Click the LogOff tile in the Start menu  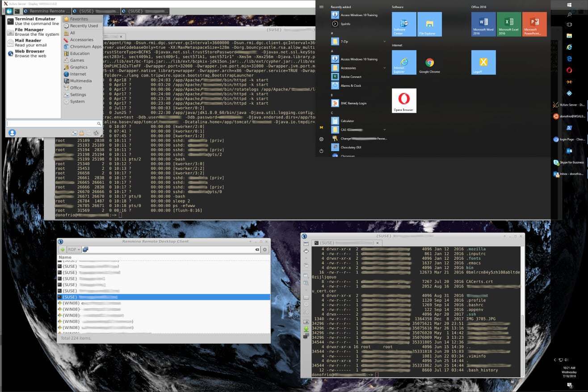pyautogui.click(x=483, y=63)
